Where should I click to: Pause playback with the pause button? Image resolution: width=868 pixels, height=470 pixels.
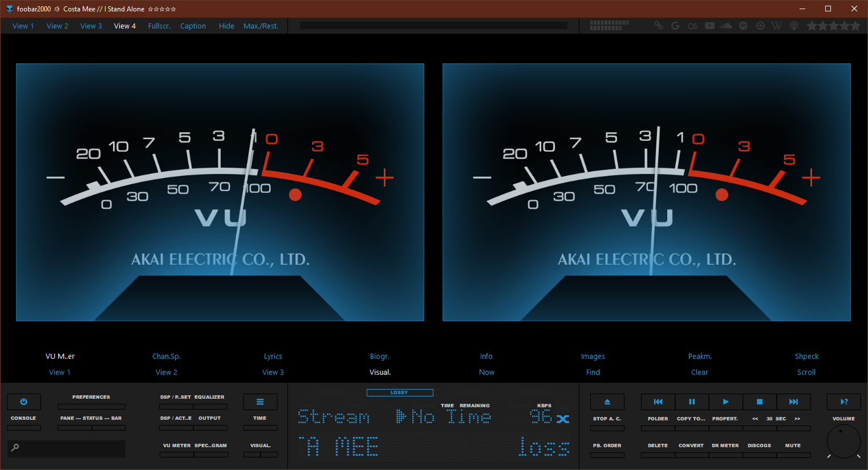(x=692, y=402)
